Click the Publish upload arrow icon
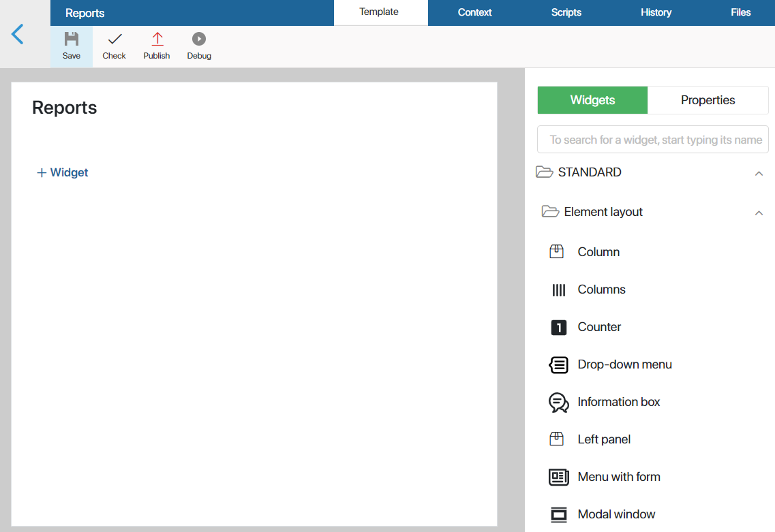Screen dimensions: 775x532 click(x=157, y=39)
